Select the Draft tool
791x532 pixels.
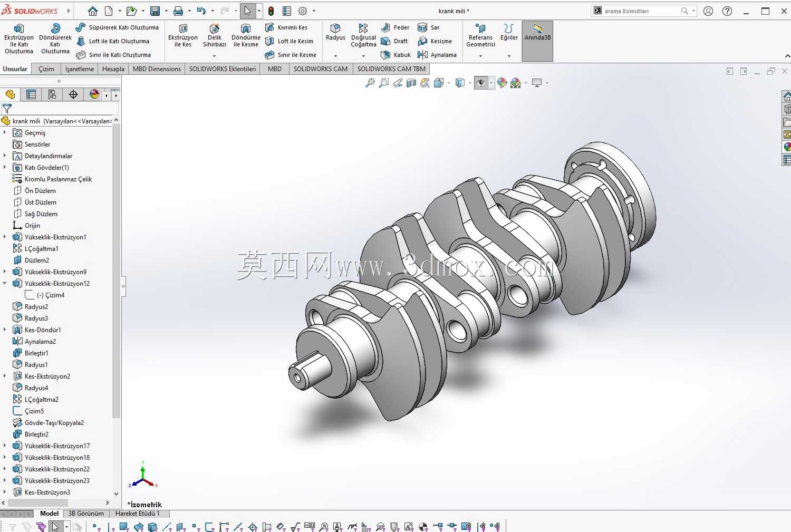pos(394,41)
